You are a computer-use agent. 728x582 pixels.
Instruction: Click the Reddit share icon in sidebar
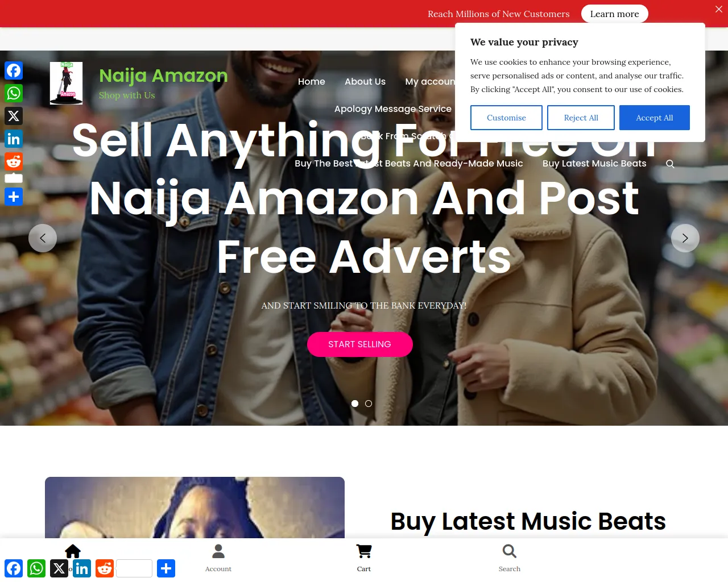(x=14, y=161)
